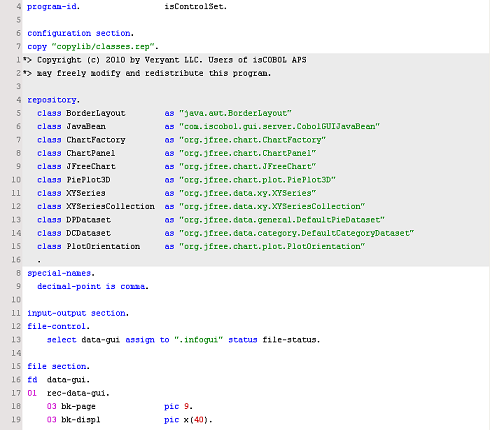Click class name XYSeriesCollection
The width and height of the screenshot is (490, 430).
click(x=110, y=207)
